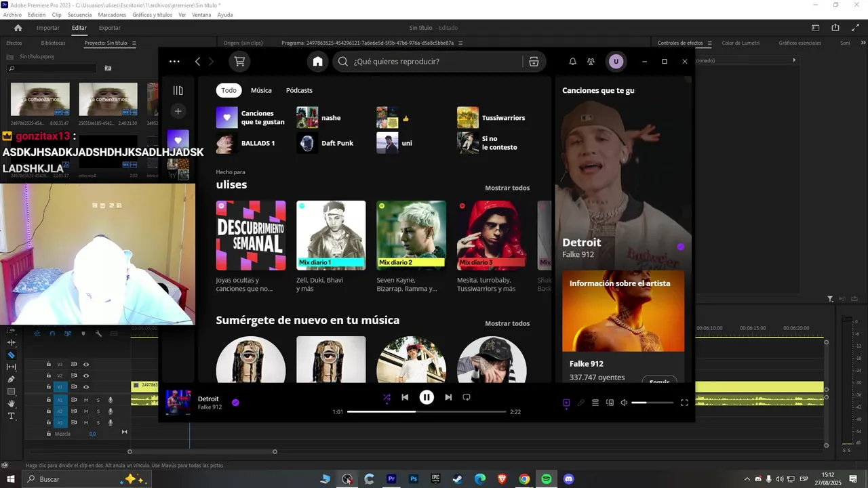868x488 pixels.
Task: Open Marcadores menu in Premiere
Action: click(111, 15)
